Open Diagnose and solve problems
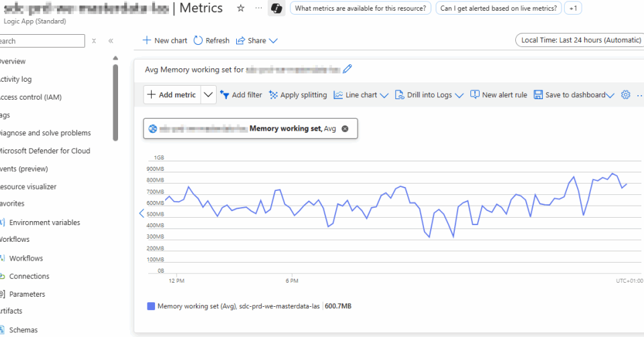The image size is (644, 337). [45, 133]
